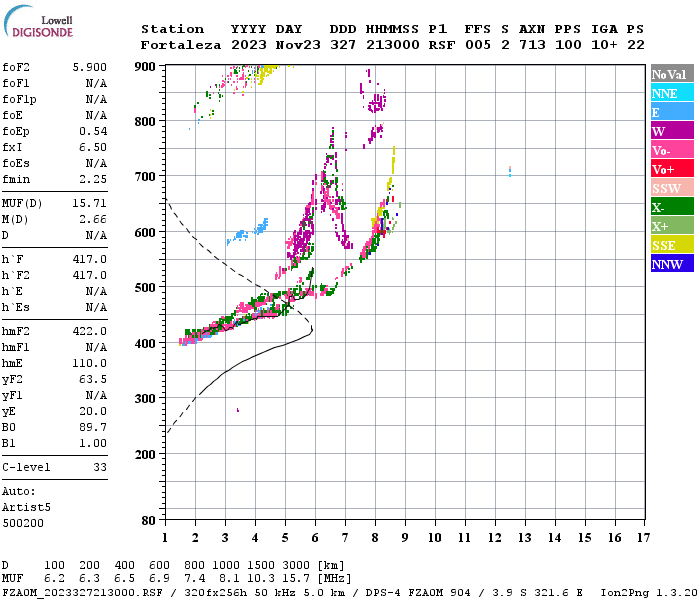Click the Ion2Png 1.3.20 version text
Image resolution: width=700 pixels, height=600 pixels.
(649, 592)
